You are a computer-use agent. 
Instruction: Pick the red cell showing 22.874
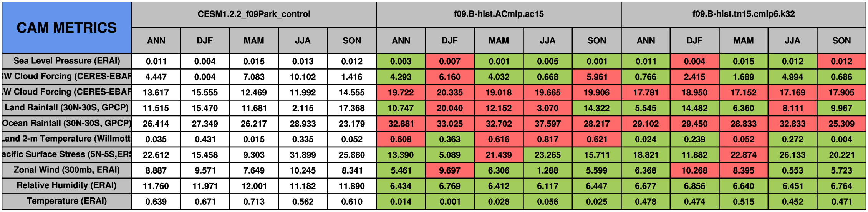743,155
